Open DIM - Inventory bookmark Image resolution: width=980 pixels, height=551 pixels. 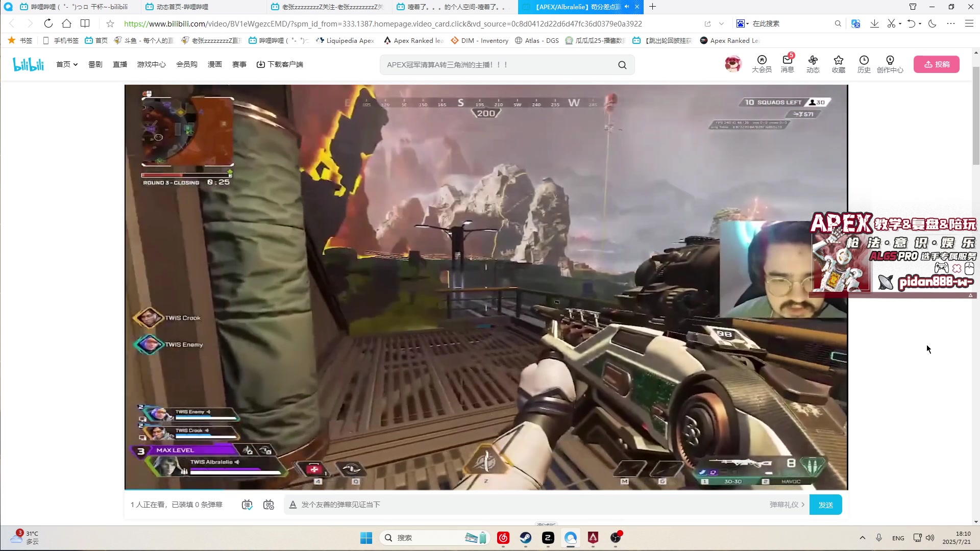[x=480, y=40]
